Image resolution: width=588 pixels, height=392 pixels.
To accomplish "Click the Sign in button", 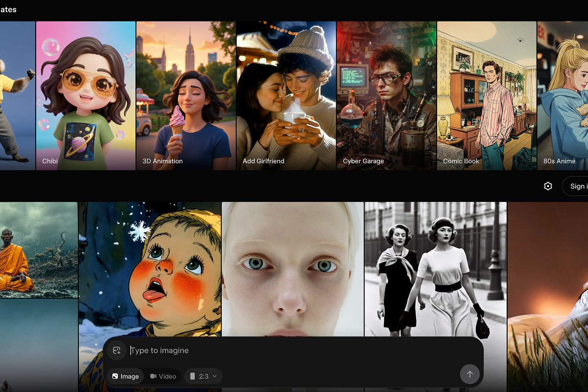I will click(x=575, y=186).
